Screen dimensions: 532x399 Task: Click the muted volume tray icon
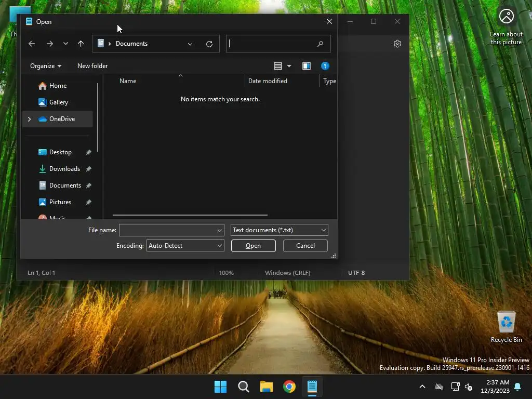click(469, 387)
